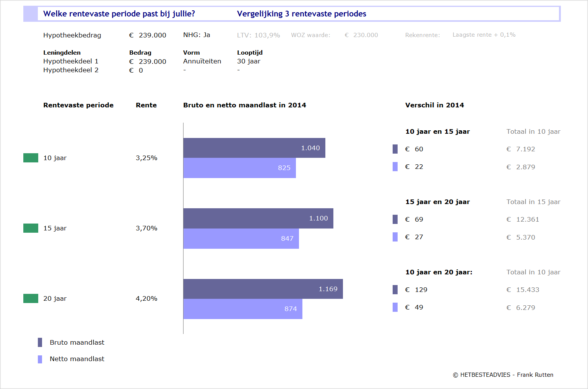The width and height of the screenshot is (588, 389).
Task: Select the 825 netto bar for 10 jaar
Action: (x=239, y=168)
